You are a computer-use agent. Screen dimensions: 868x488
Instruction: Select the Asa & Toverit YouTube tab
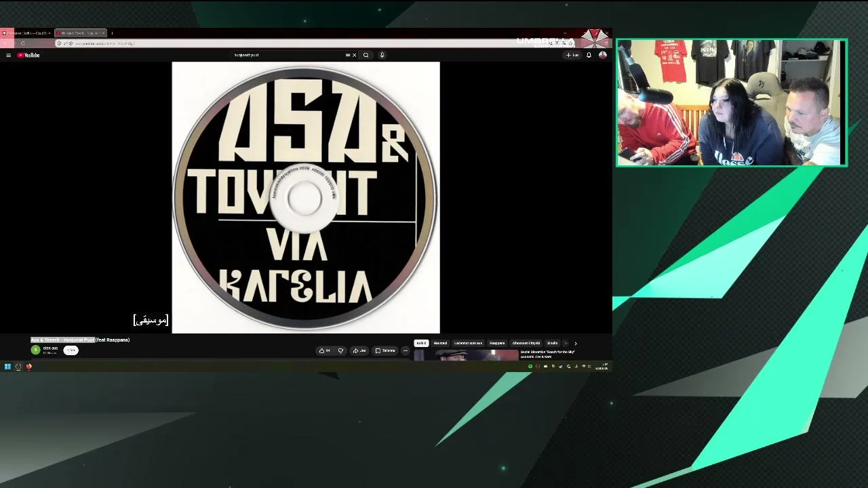80,33
